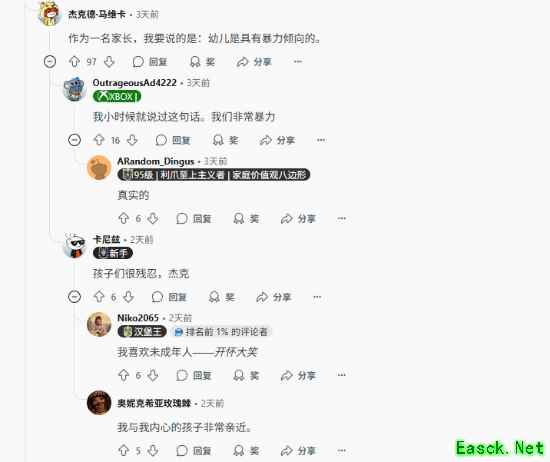Open more options on ARandom_Dingus's comment
Screen dimensions: 550x462
[342, 219]
